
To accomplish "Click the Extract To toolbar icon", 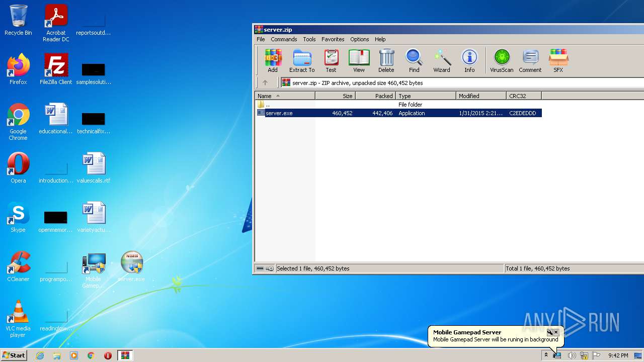I will coord(302,61).
